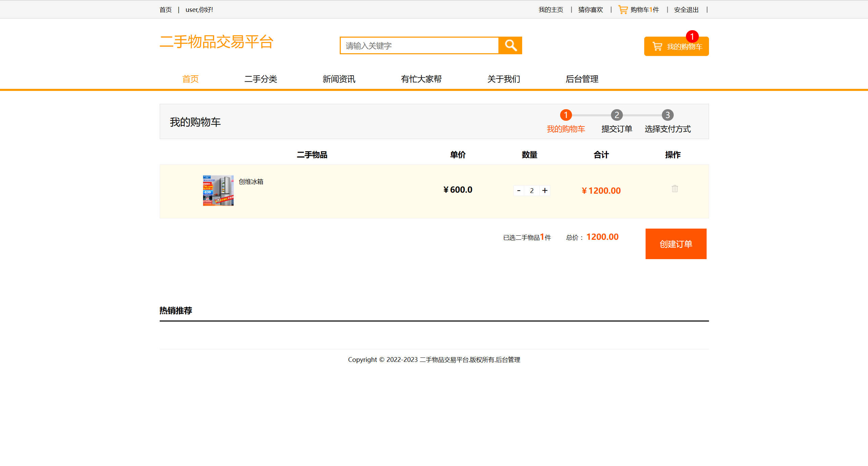Log out via 安全退出

686,9
